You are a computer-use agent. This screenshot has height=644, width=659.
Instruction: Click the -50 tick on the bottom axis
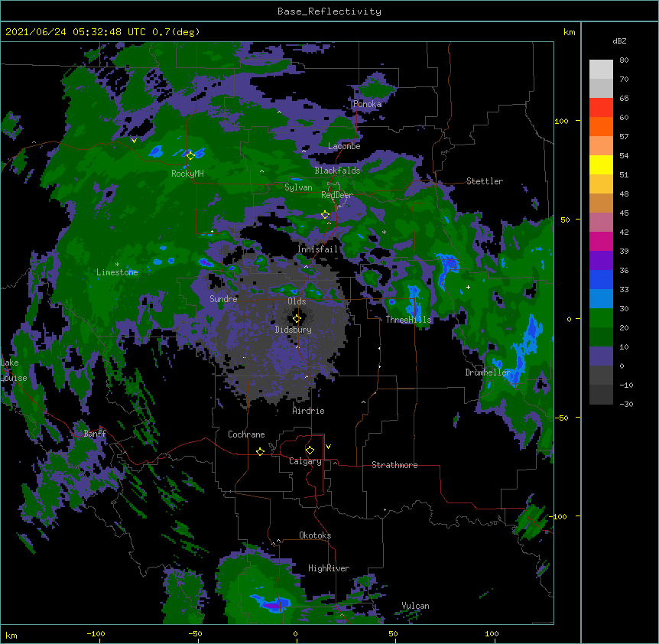(x=195, y=633)
